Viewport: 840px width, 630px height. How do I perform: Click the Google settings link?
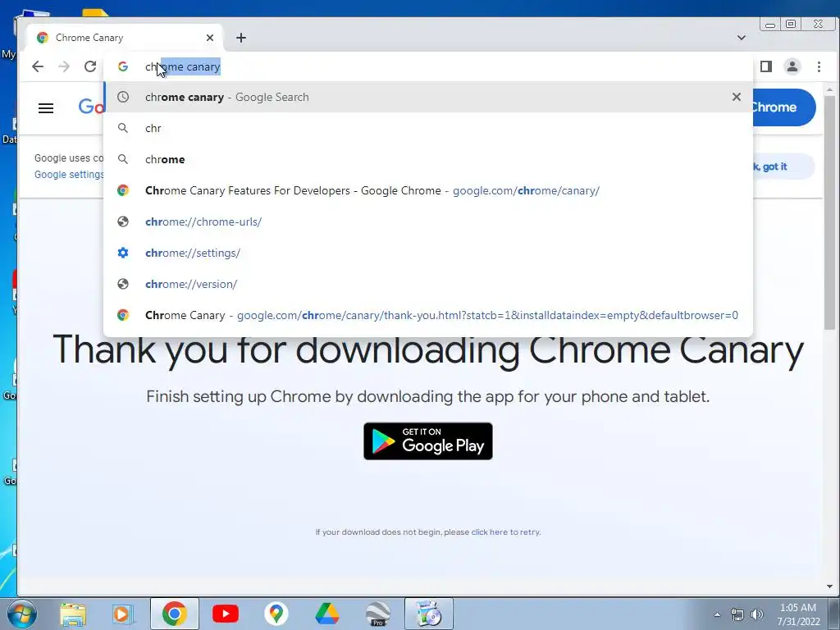pos(69,174)
